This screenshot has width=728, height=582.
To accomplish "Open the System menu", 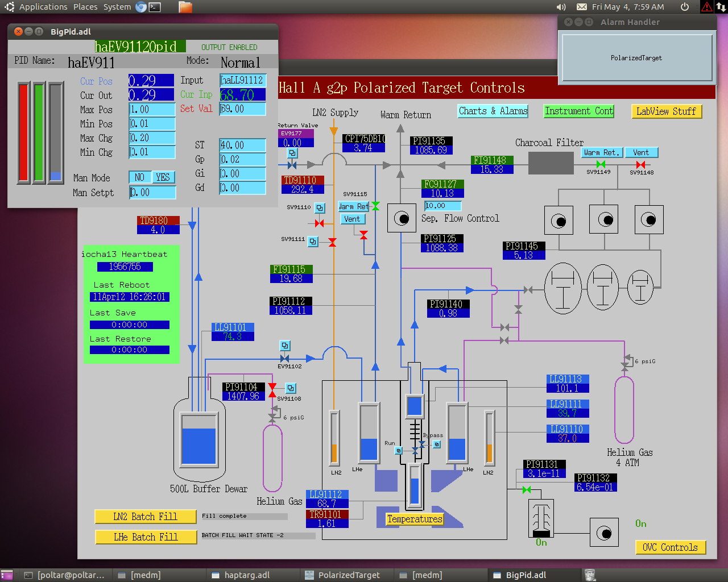I will (117, 7).
